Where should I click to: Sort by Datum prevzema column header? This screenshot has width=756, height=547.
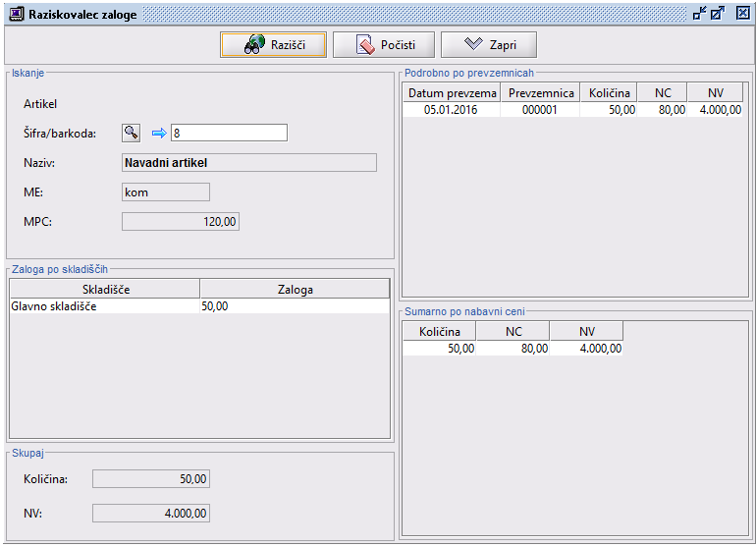(x=452, y=92)
